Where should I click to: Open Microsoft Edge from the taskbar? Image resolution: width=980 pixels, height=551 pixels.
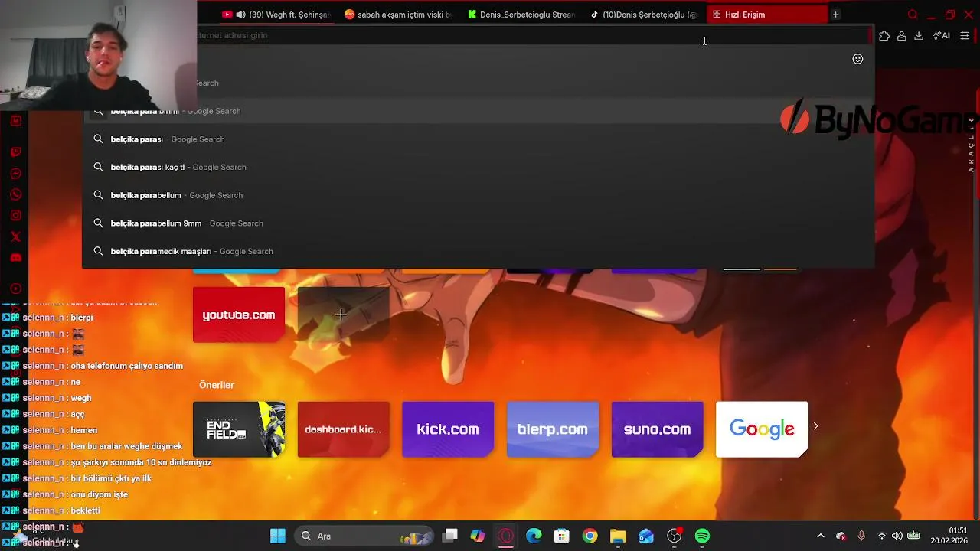click(534, 536)
